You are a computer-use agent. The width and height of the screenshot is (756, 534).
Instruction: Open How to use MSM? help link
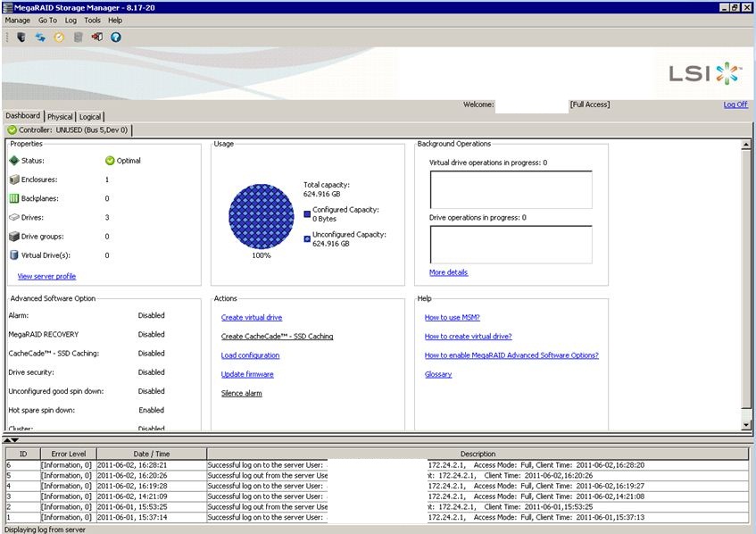[x=453, y=317]
